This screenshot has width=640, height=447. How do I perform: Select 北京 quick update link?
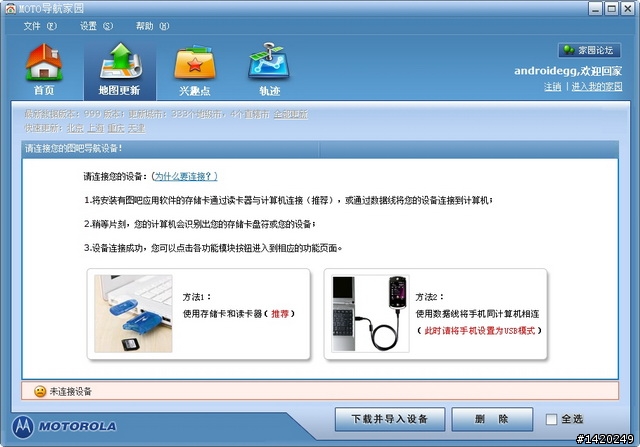(x=75, y=128)
